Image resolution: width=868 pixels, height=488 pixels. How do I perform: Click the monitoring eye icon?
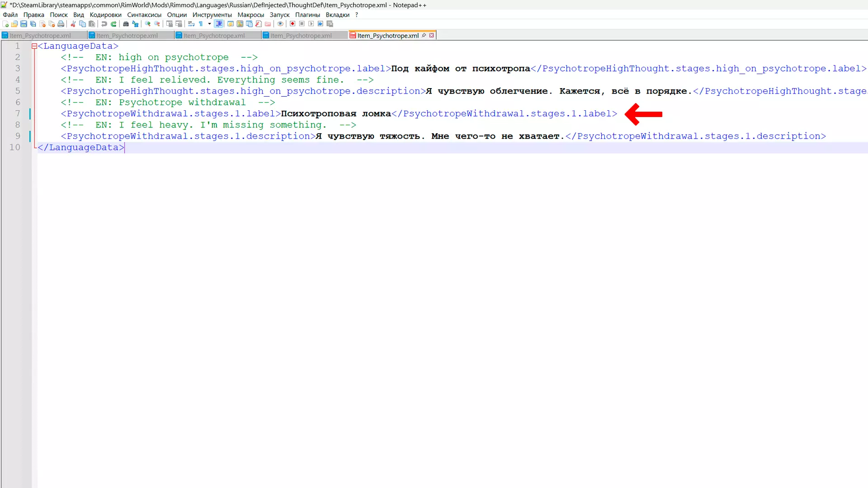click(280, 24)
